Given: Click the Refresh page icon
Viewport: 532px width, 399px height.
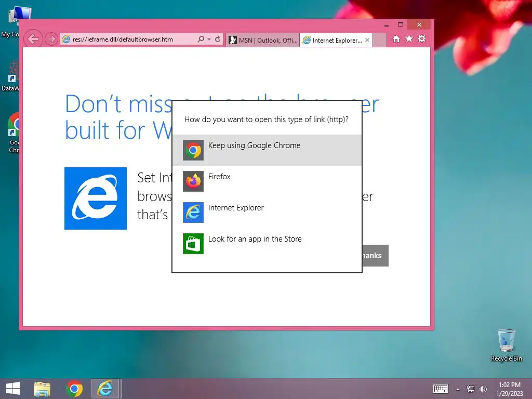Looking at the screenshot, I should (218, 39).
